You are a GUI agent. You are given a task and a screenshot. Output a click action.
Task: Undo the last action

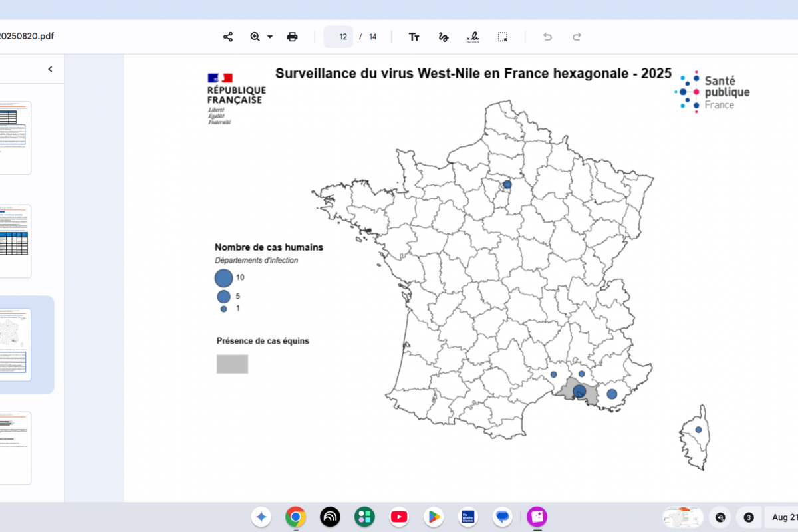click(x=547, y=37)
